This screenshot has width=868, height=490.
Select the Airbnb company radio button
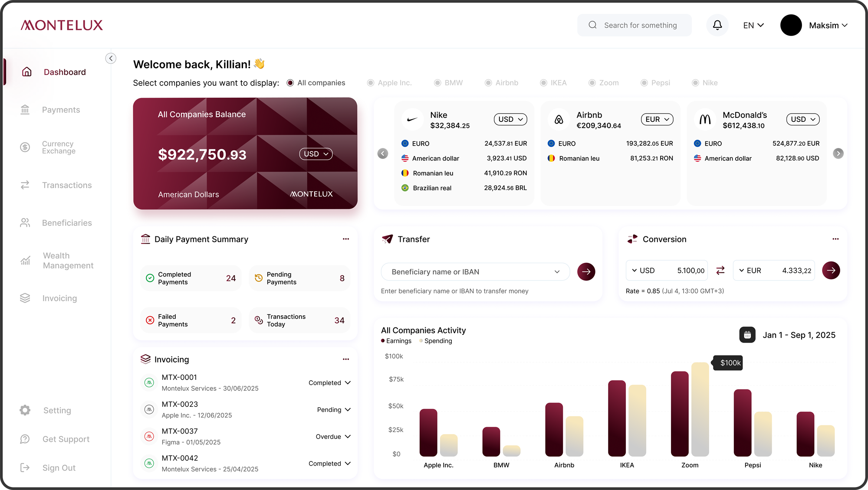pos(488,83)
